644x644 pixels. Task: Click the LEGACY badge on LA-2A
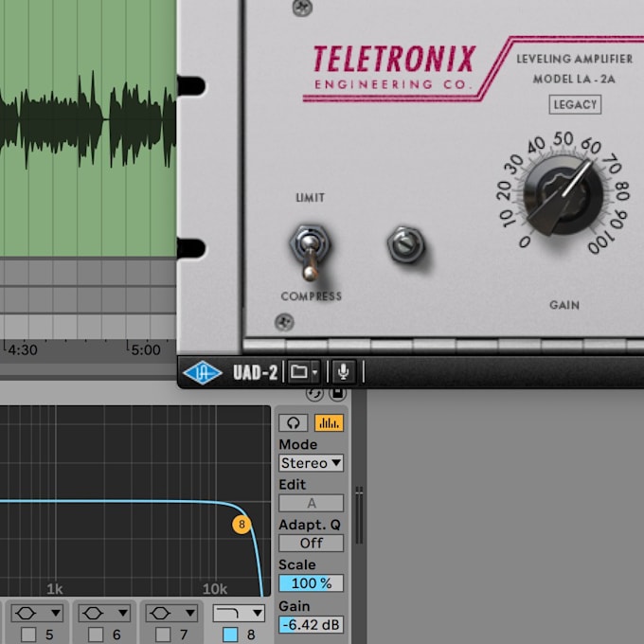tap(575, 104)
